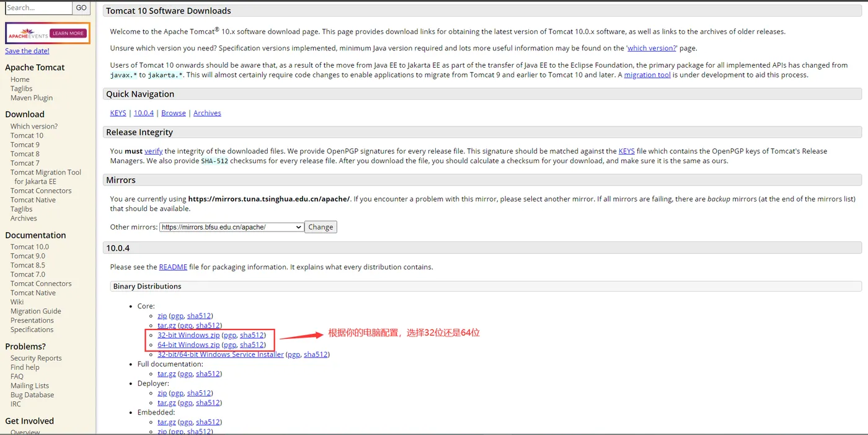The height and width of the screenshot is (435, 868).
Task: Download the Embedded tar.gz
Action: coord(167,423)
